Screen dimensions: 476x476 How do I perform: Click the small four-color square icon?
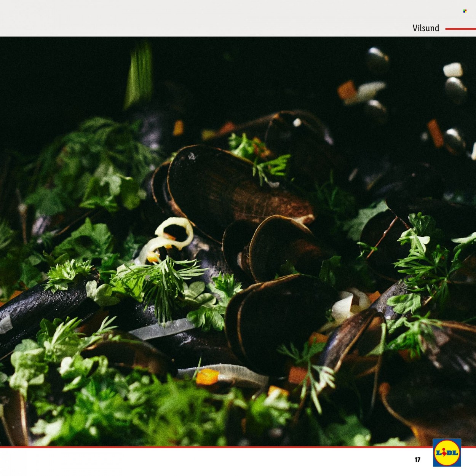pos(465,11)
